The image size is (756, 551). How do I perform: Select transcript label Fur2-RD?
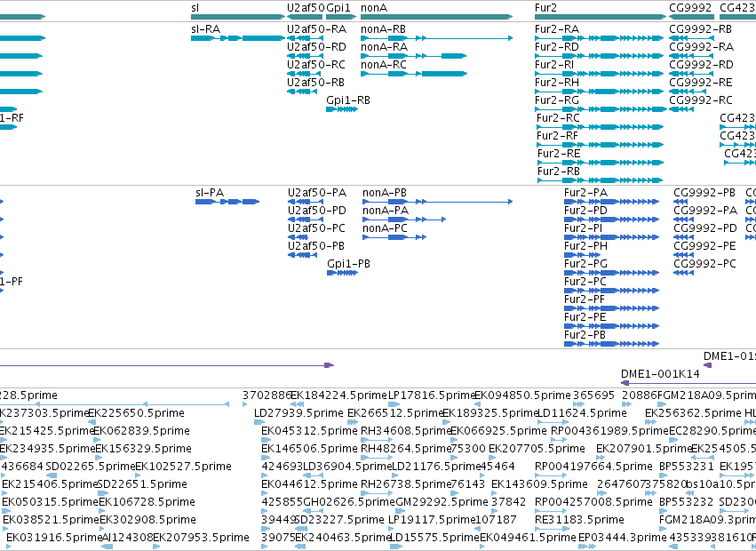[557, 47]
